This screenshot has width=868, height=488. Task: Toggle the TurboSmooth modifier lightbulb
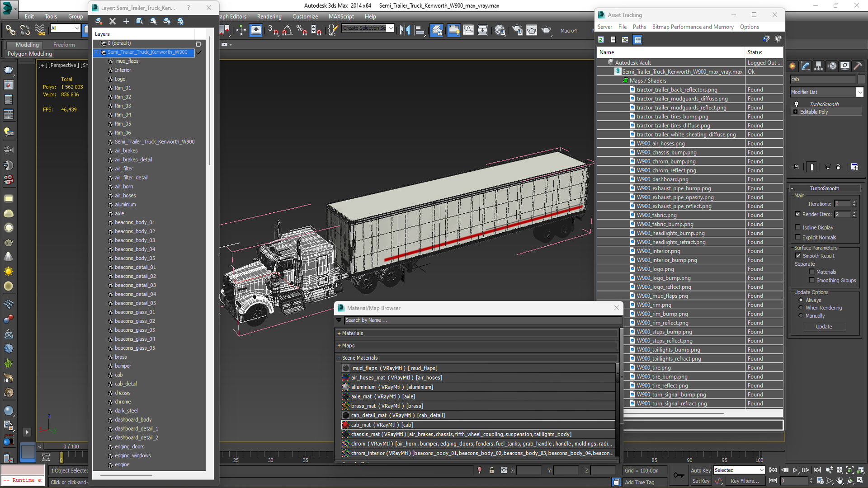797,104
